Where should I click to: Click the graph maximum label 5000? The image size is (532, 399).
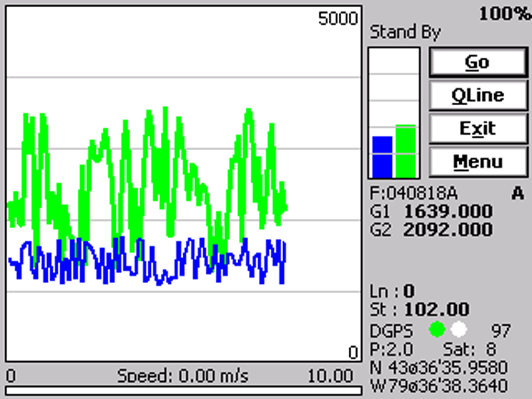point(338,18)
